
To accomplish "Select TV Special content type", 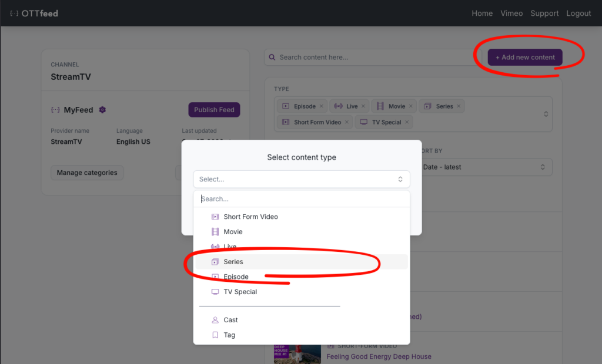I will click(302, 292).
